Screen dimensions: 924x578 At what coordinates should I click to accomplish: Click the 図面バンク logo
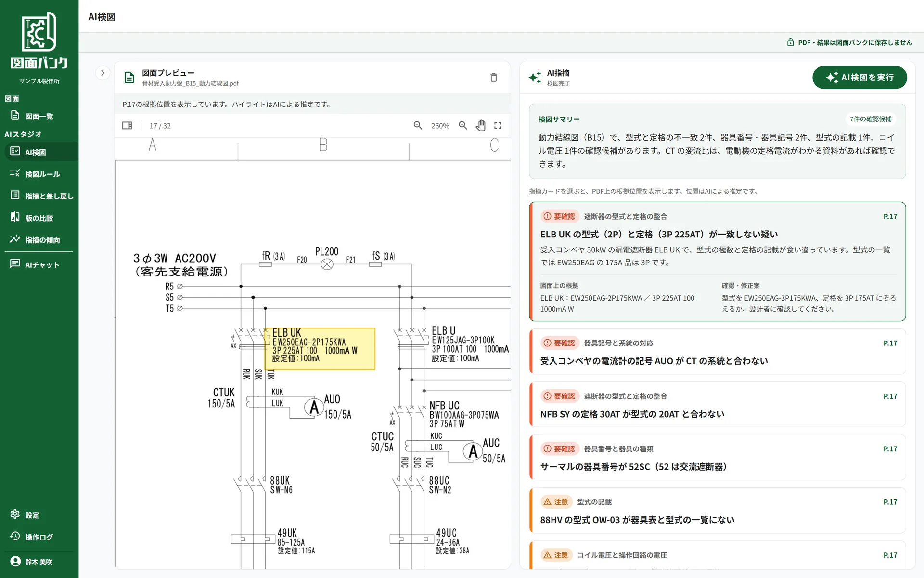39,41
